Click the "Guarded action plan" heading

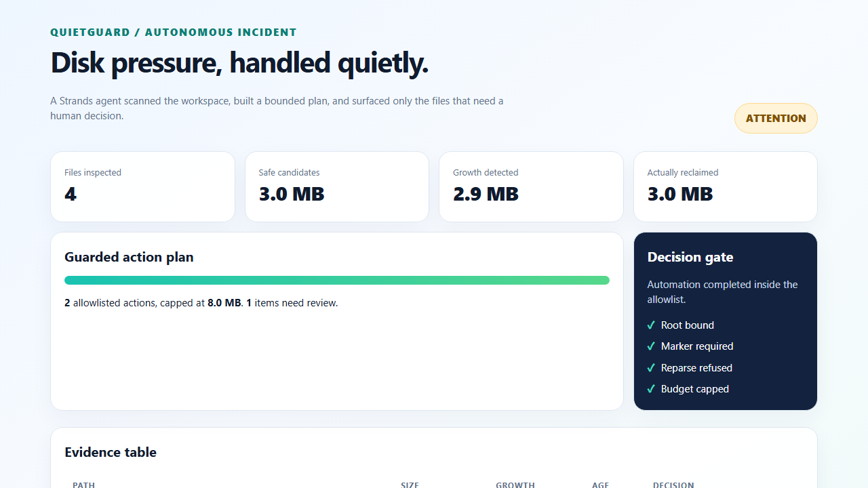tap(129, 258)
